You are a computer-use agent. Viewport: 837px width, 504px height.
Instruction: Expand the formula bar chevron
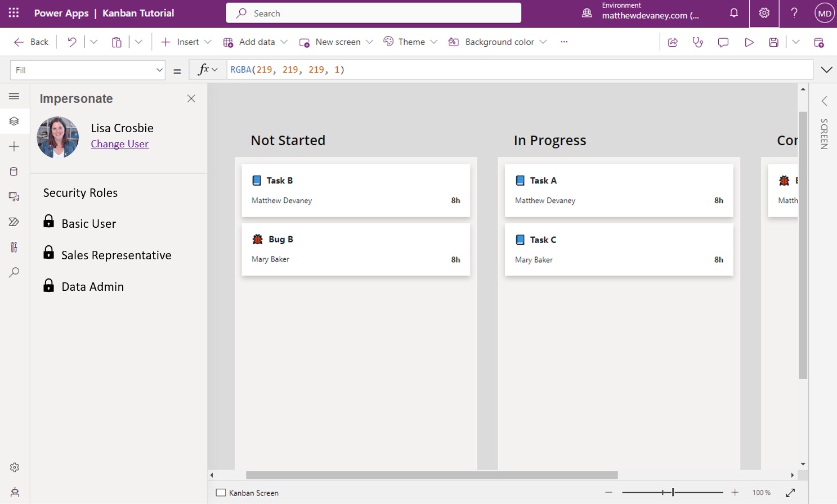tap(826, 69)
